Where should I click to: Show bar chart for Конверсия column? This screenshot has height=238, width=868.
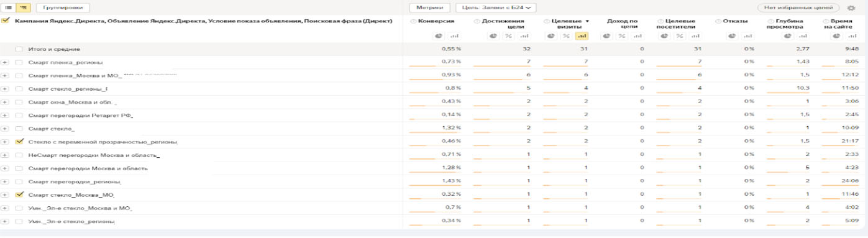click(454, 36)
